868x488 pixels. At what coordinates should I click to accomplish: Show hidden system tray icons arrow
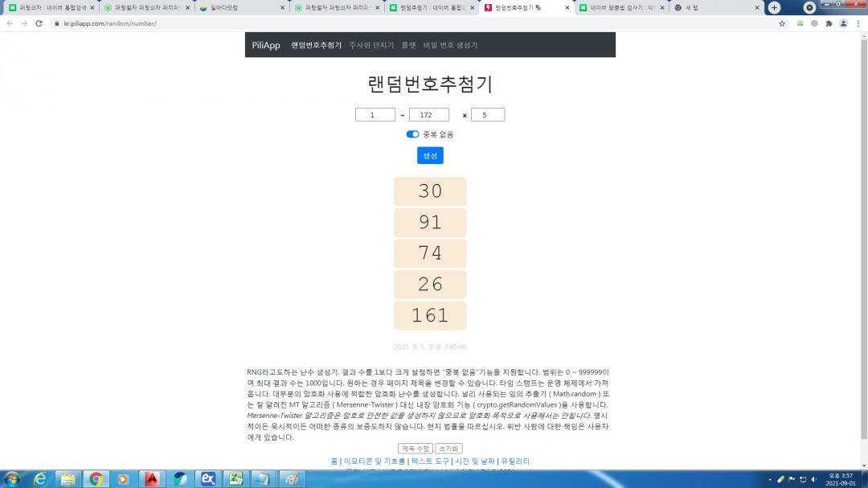pos(769,479)
